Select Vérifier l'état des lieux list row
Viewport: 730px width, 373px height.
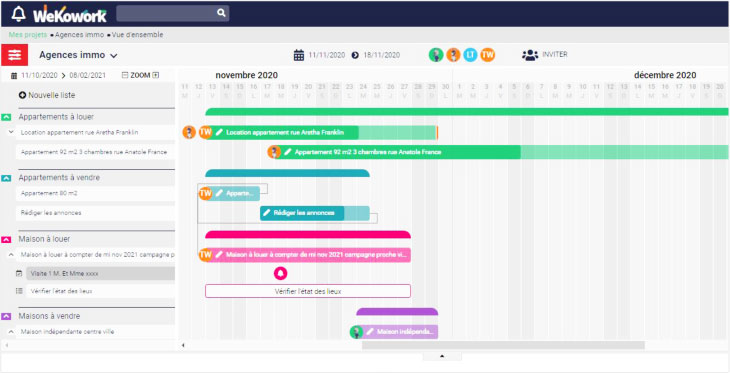click(x=101, y=291)
